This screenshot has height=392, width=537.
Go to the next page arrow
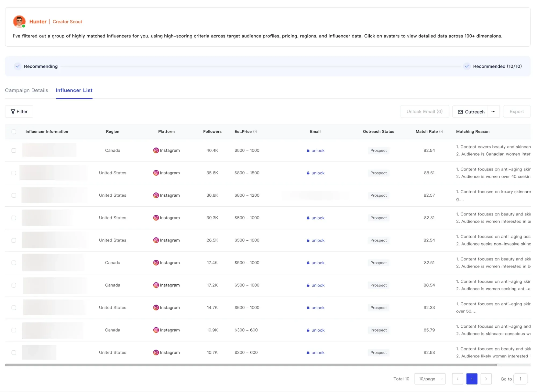pos(486,379)
